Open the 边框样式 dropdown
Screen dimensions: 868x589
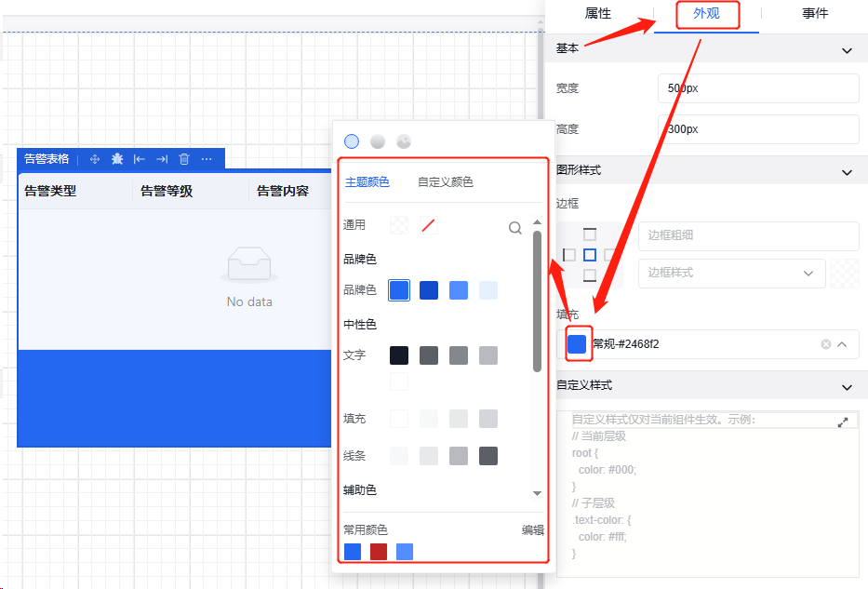[731, 273]
